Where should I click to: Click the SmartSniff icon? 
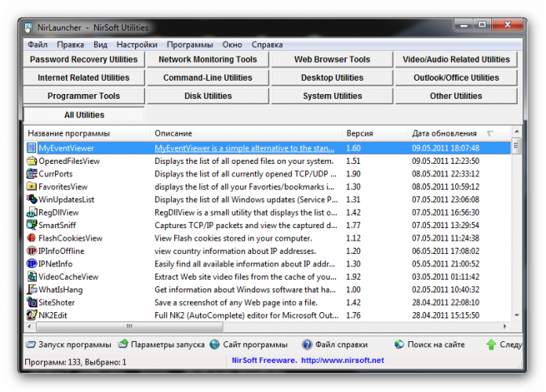click(x=31, y=225)
